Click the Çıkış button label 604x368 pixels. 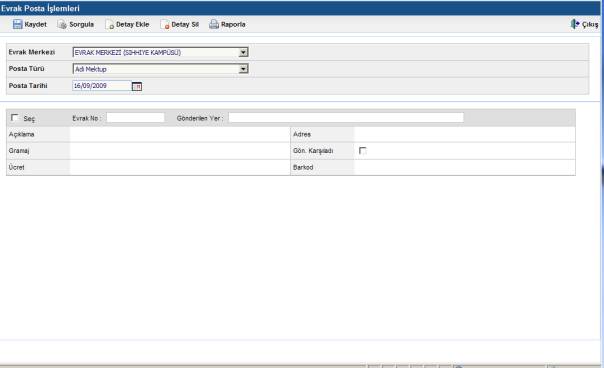click(590, 25)
